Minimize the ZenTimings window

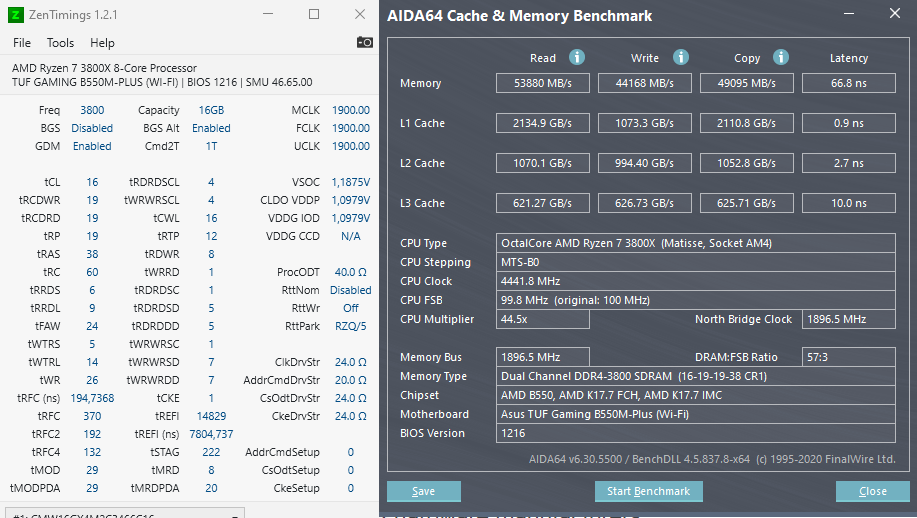(x=268, y=14)
